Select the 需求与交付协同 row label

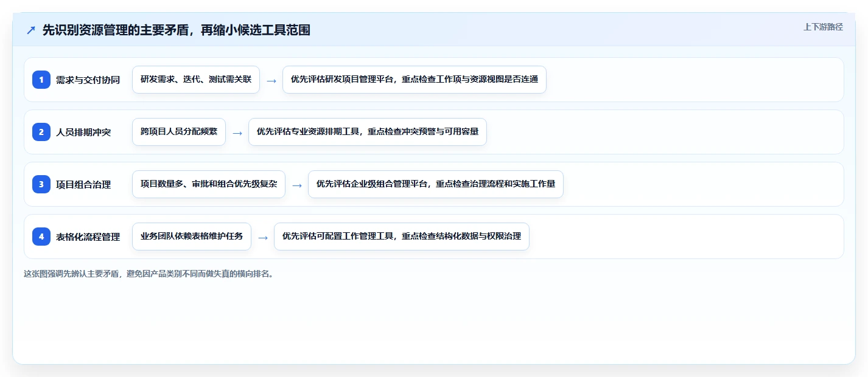tap(88, 80)
